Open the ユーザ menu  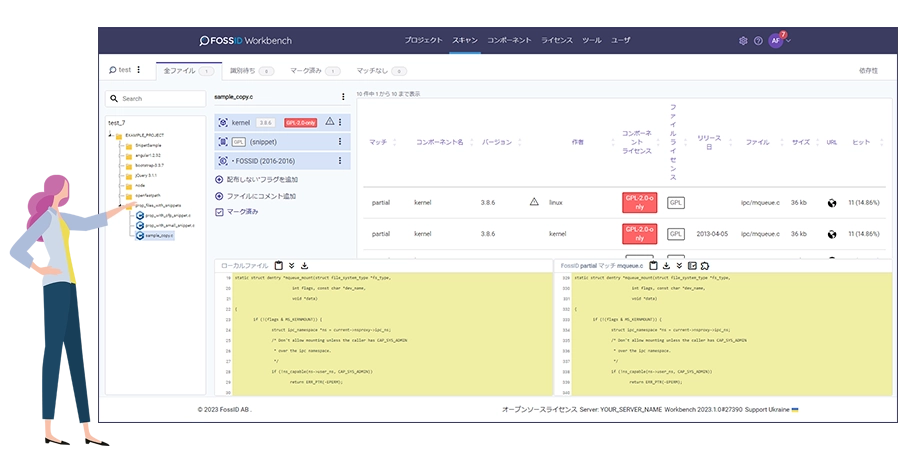pyautogui.click(x=621, y=40)
